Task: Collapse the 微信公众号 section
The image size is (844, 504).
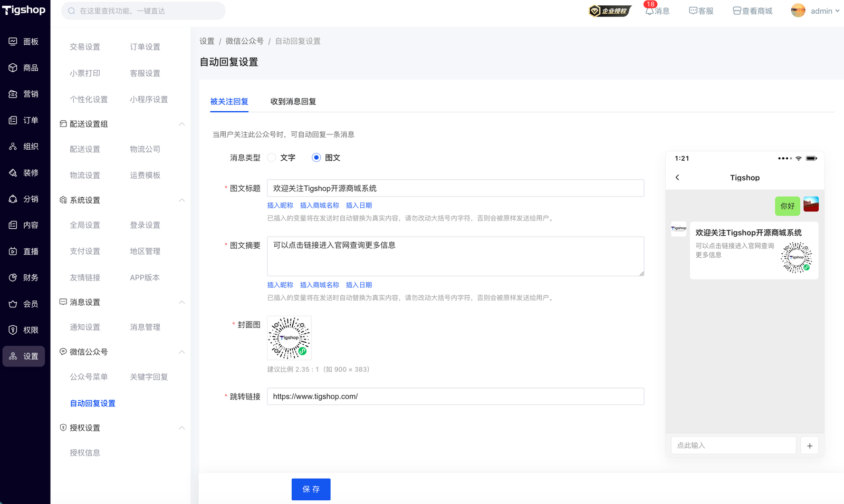Action: click(x=181, y=352)
